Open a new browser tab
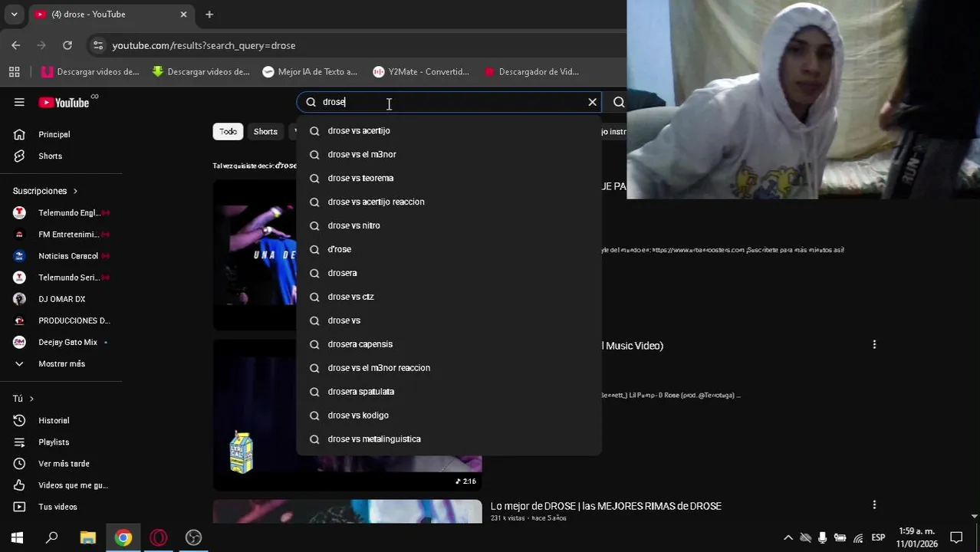Screen dimensions: 980x552 click(x=209, y=14)
